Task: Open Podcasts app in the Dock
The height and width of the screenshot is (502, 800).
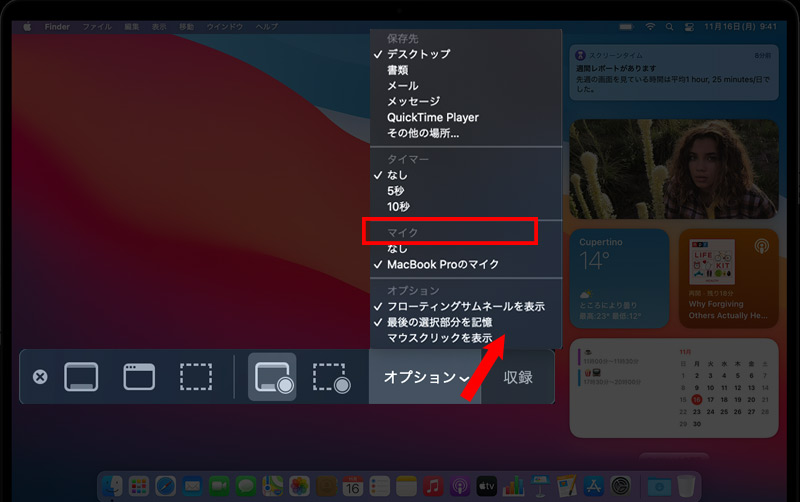Action: tap(460, 486)
